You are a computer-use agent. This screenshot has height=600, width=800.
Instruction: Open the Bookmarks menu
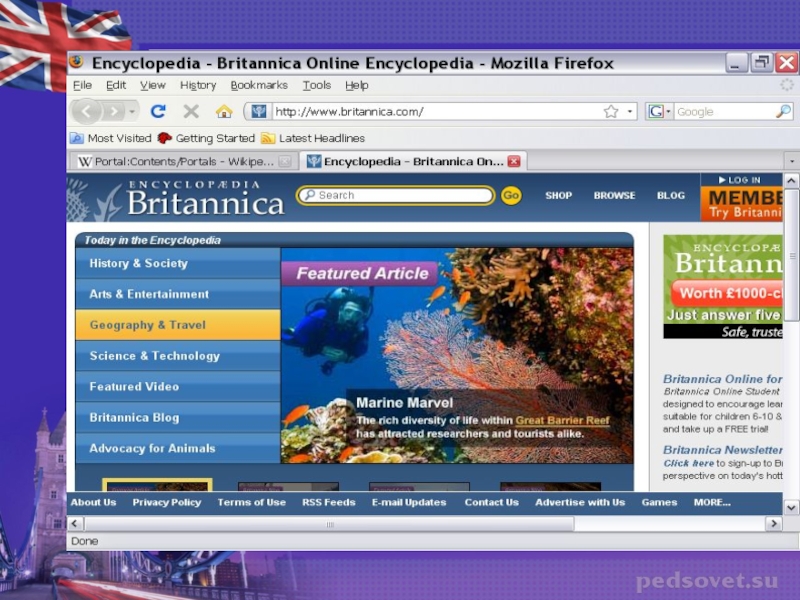[259, 85]
